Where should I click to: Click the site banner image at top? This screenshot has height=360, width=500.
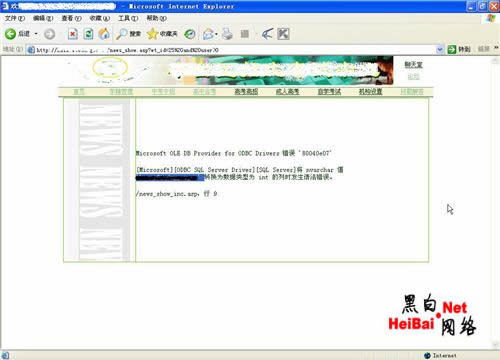pos(280,70)
